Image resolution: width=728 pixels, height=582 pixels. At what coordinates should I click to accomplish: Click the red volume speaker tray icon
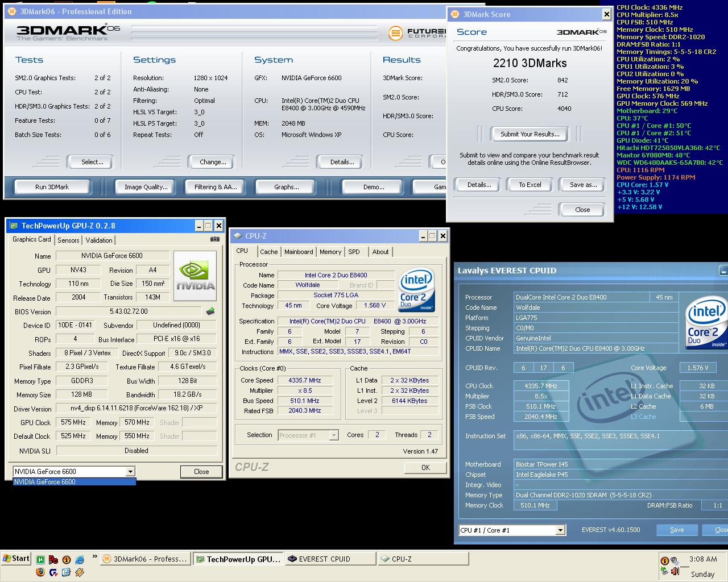[x=675, y=572]
